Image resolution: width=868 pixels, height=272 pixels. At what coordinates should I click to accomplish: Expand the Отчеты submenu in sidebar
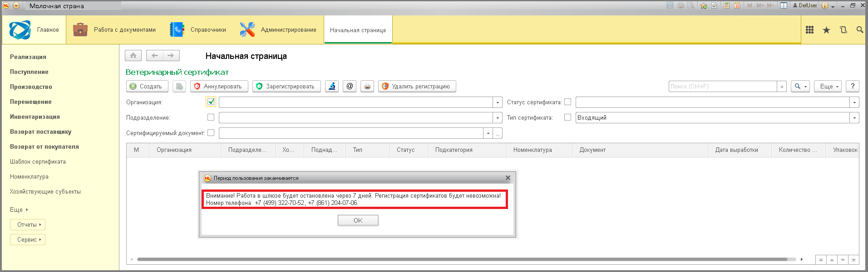[28, 224]
